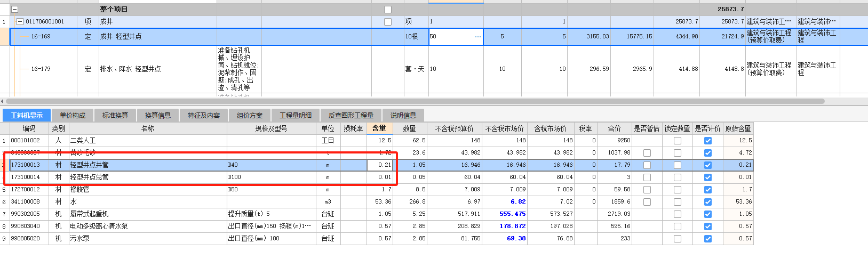Uncheck 是否计价 for 二类人工 row
Screen dimensions: 868x259
[708, 141]
